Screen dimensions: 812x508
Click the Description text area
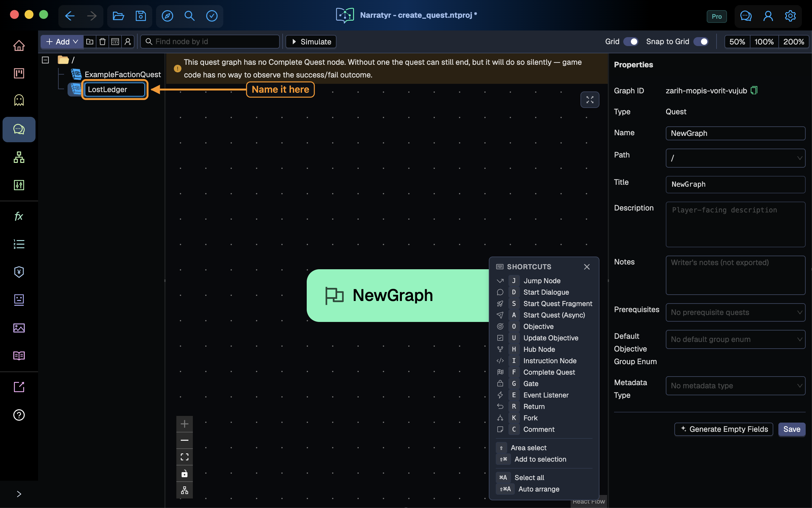tap(735, 224)
